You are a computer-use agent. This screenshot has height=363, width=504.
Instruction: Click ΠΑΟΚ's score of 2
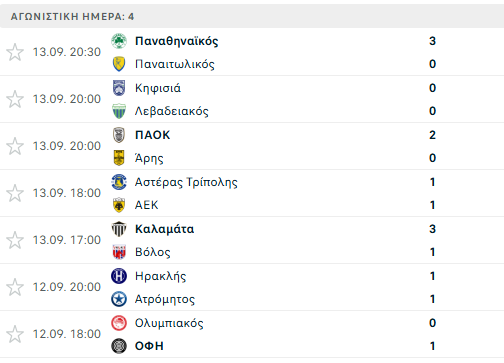click(x=432, y=135)
